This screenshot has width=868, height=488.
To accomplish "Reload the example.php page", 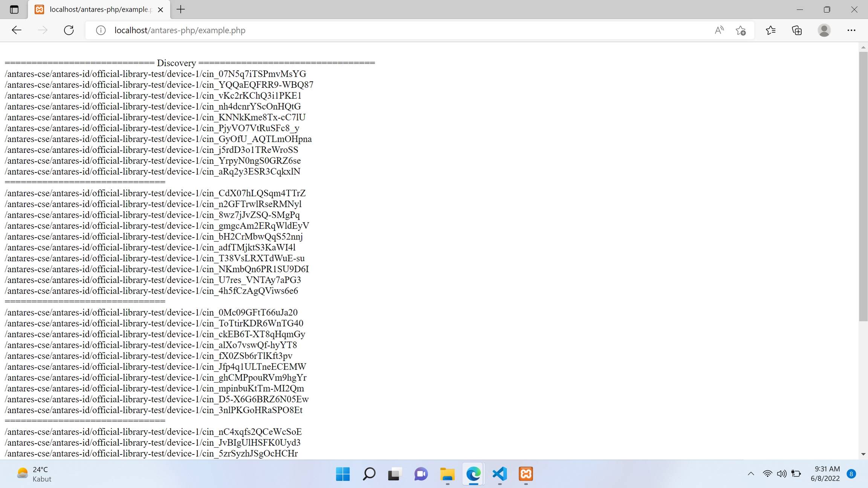I will pos(69,30).
